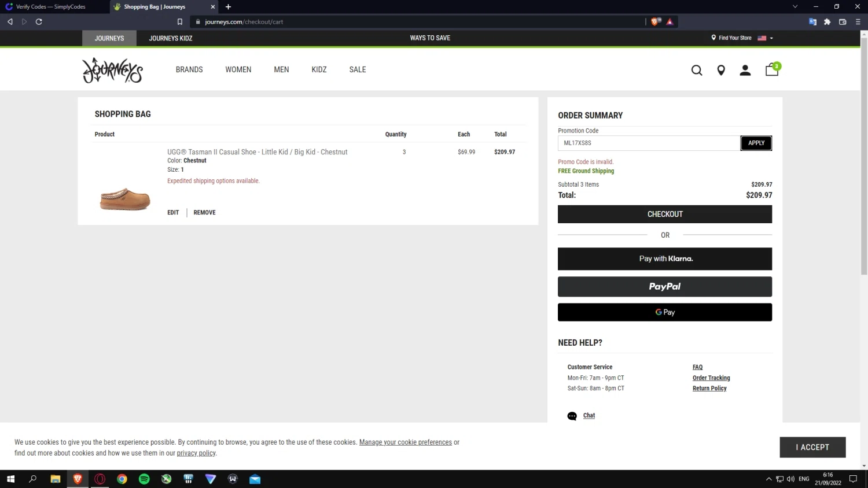Apply the promotion code

tap(756, 143)
